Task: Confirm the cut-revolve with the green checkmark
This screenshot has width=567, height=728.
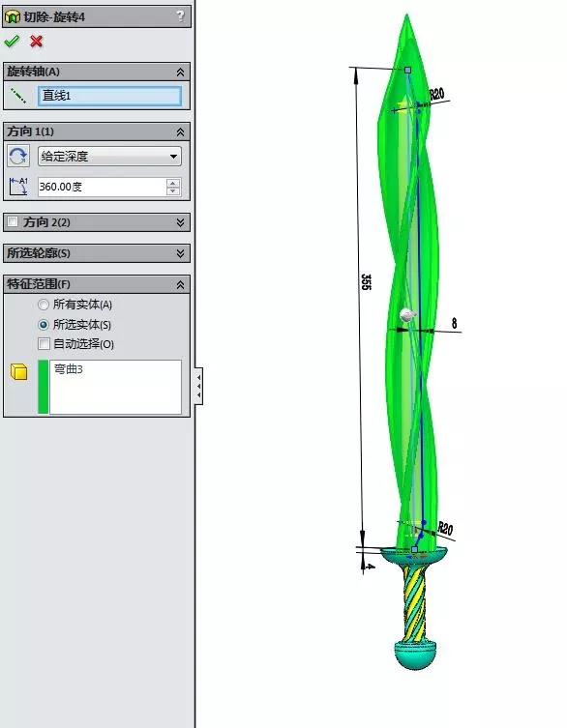Action: tap(12, 42)
